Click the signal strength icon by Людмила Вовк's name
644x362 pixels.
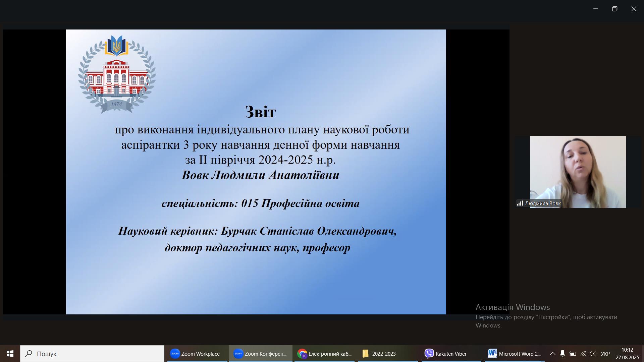[520, 203]
